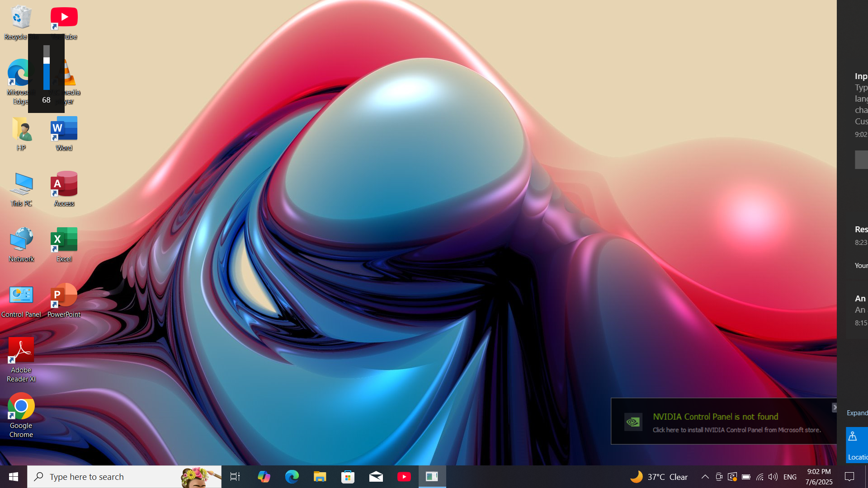Image resolution: width=868 pixels, height=488 pixels.
Task: Open the Google Chrome desktop shortcut
Action: [x=21, y=415]
